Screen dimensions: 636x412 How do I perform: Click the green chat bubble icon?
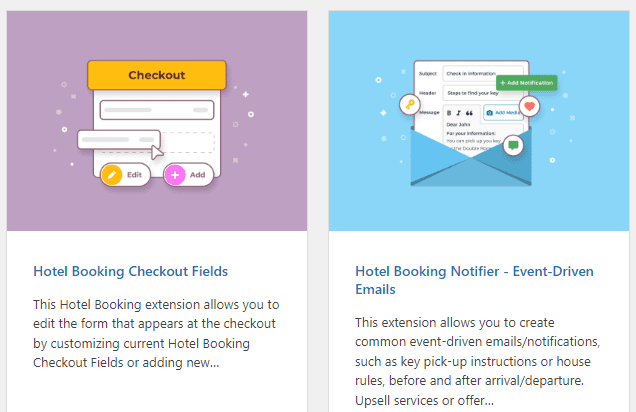pyautogui.click(x=513, y=145)
